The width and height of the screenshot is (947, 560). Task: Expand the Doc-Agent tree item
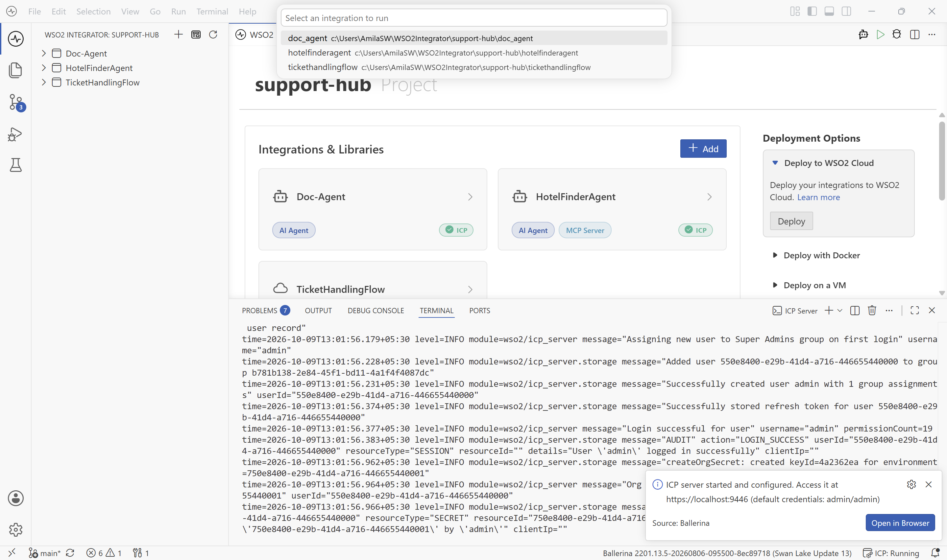tap(44, 53)
